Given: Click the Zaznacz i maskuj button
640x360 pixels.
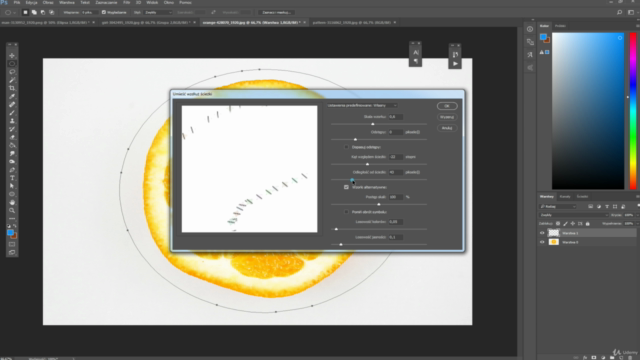Looking at the screenshot, I should (277, 12).
